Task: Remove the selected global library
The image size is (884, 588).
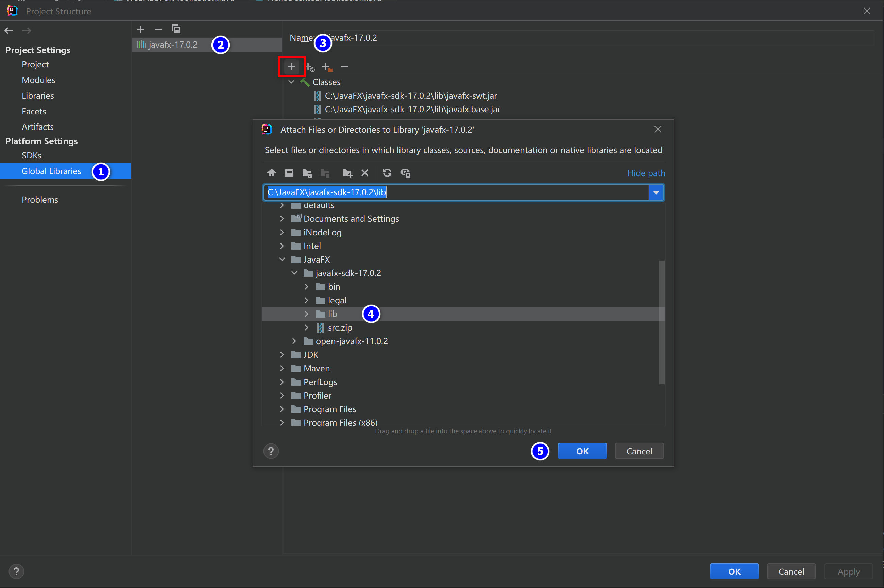Action: pos(158,29)
